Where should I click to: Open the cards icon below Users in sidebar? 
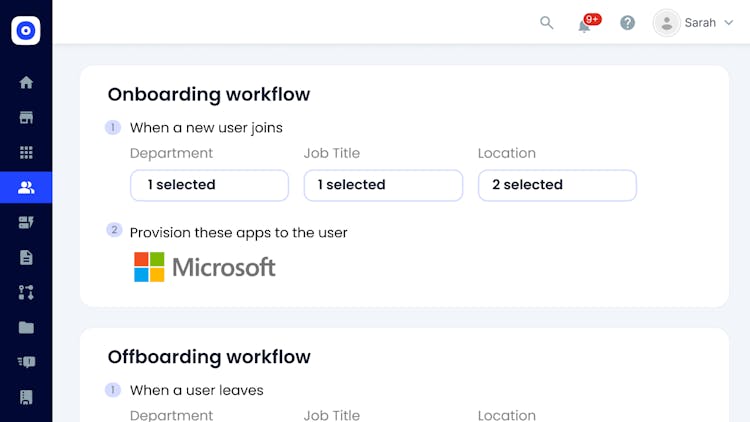(26, 222)
